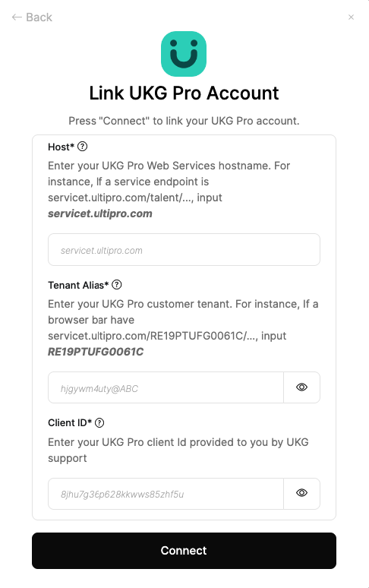The height and width of the screenshot is (588, 369).
Task: Open the help icon next to Tenant Alias
Action: pyautogui.click(x=117, y=285)
